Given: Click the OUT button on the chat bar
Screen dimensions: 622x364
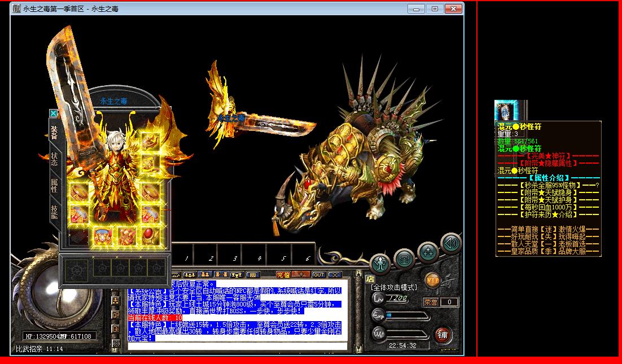Looking at the screenshot, I should coord(319,274).
